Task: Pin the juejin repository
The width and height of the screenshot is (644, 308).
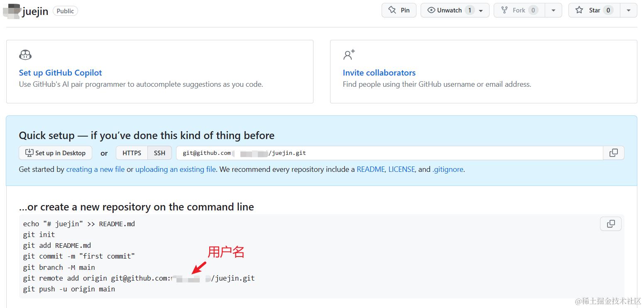Action: [x=399, y=10]
